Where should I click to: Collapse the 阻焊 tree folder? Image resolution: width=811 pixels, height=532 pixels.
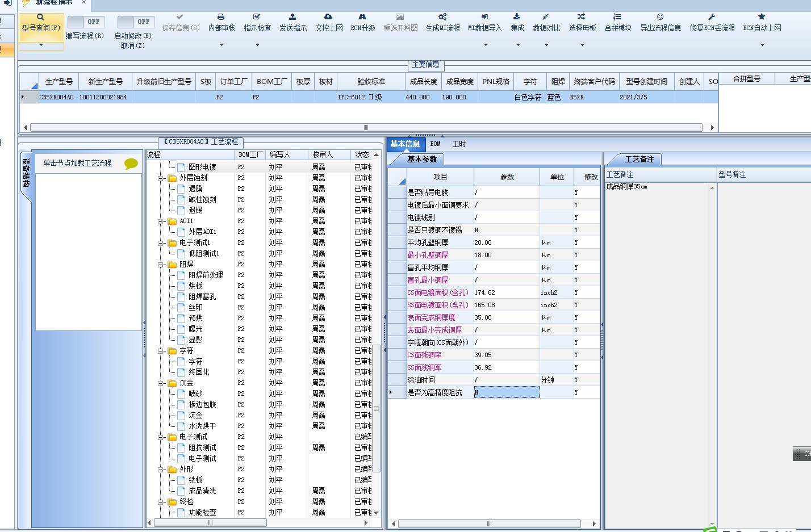click(161, 265)
